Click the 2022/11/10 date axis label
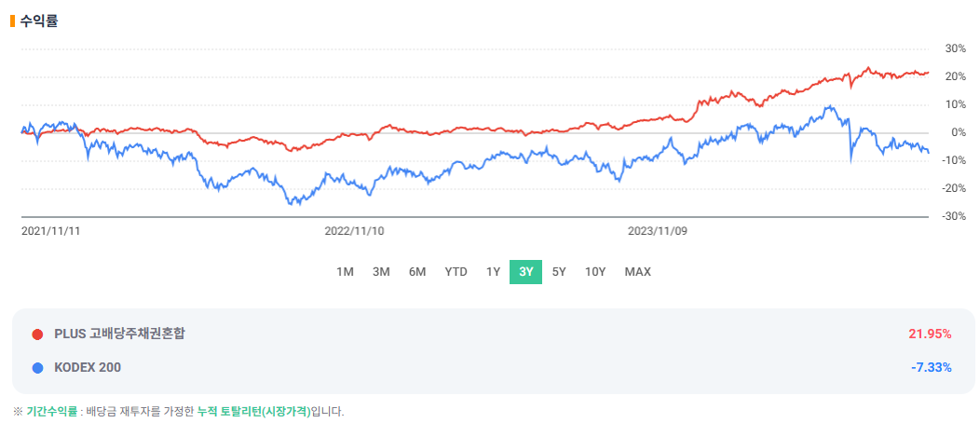The height and width of the screenshot is (423, 980). [354, 230]
